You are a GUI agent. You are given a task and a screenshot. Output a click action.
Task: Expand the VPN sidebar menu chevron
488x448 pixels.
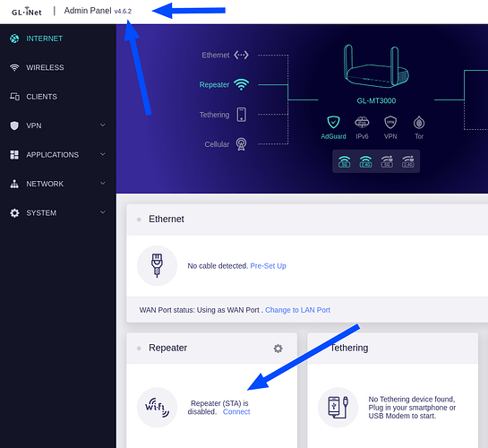coord(102,125)
